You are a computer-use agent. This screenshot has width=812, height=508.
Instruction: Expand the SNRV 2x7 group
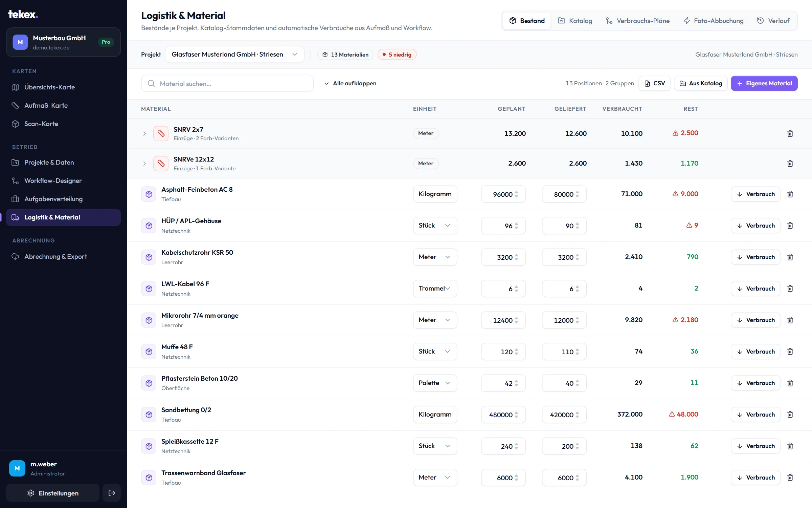(x=144, y=133)
